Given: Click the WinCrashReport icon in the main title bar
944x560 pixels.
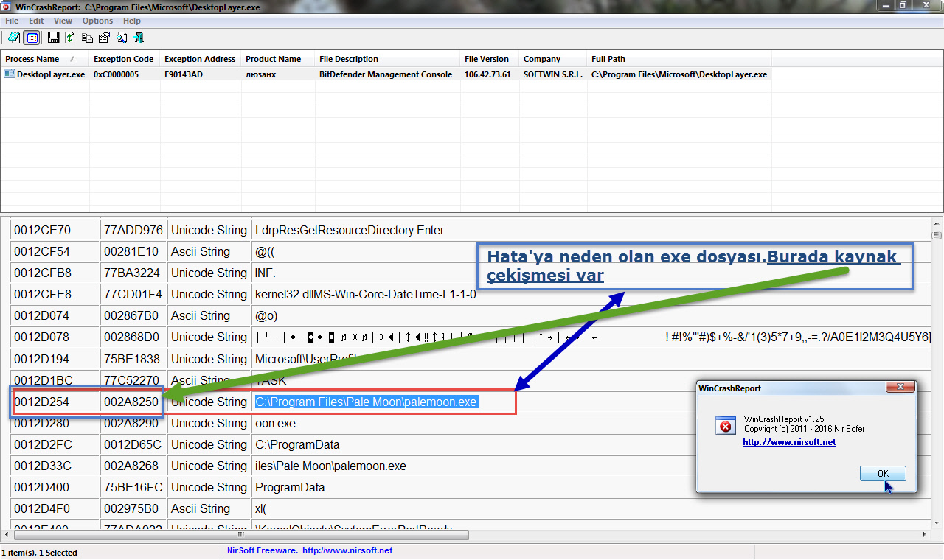Looking at the screenshot, I should (x=7, y=6).
